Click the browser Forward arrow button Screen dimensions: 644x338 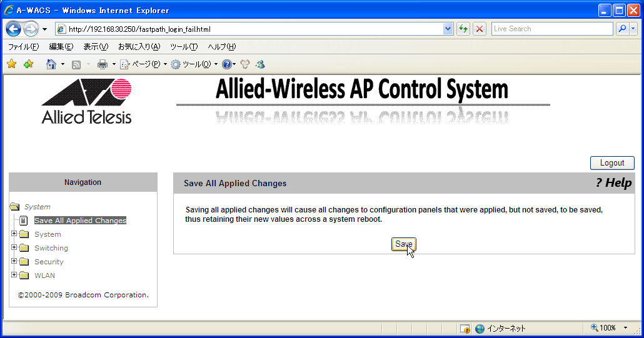(x=31, y=29)
